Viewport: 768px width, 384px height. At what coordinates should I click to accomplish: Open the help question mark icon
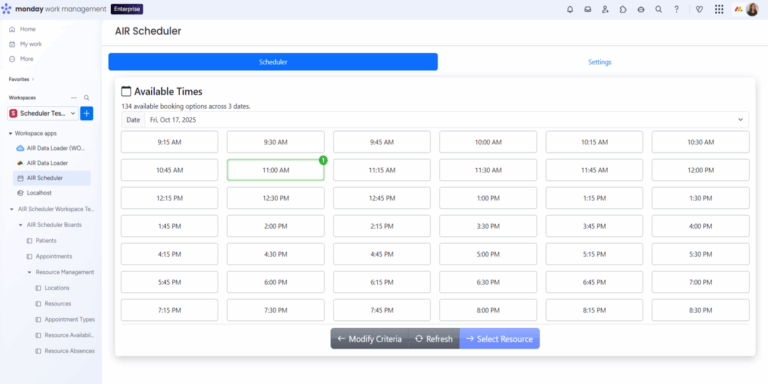click(676, 9)
